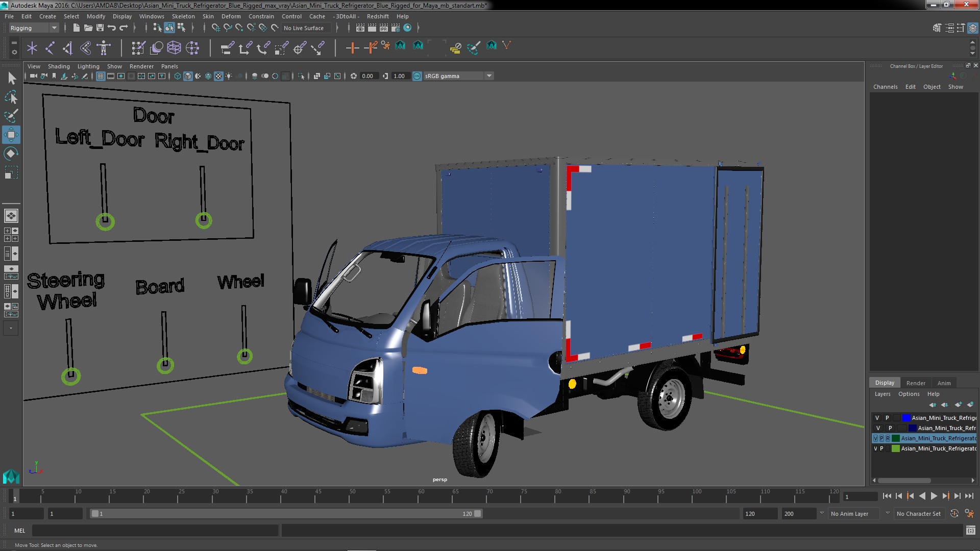
Task: Click the Create IK Handle icon
Action: (x=68, y=48)
